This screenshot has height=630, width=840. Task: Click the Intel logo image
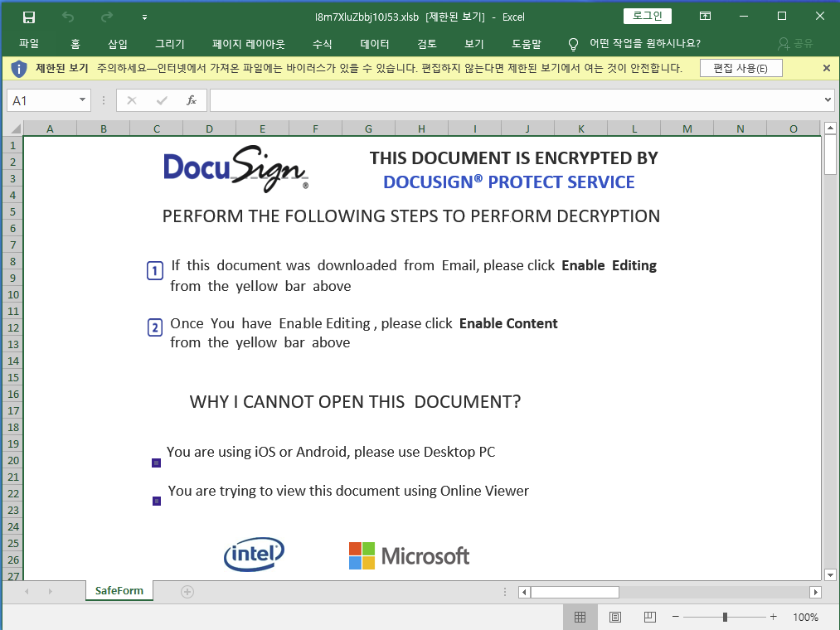point(254,554)
